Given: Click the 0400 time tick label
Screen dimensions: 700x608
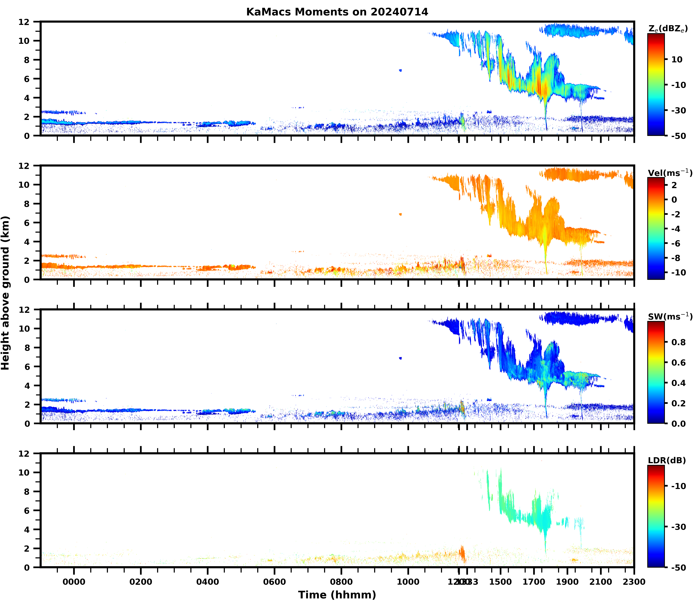Looking at the screenshot, I should click(x=207, y=582).
